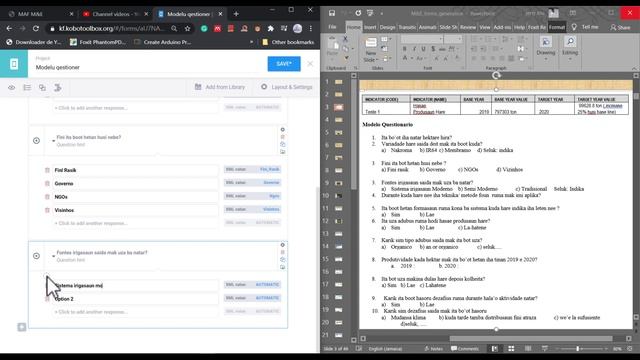Collapse the "Fini ita boot hetan husi nebe" question
640x360 pixels.
click(x=53, y=141)
